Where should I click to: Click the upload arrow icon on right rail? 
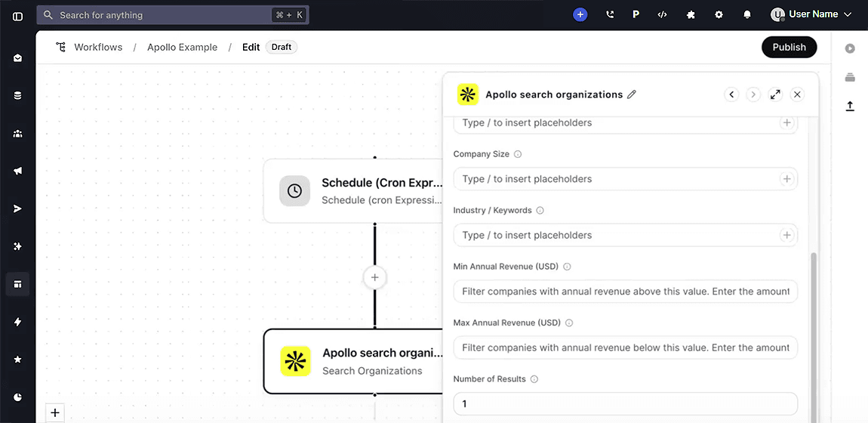850,106
